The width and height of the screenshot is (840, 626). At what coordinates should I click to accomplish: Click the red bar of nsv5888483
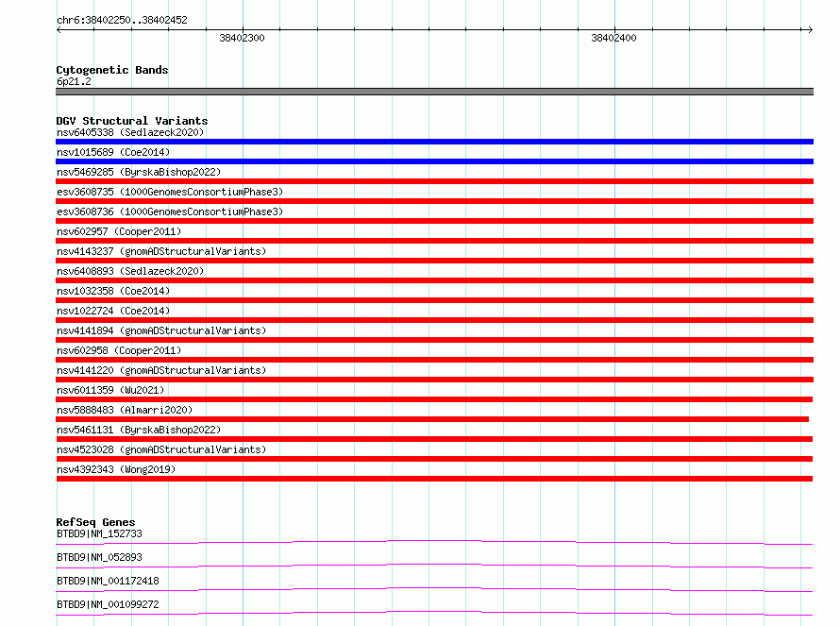[x=432, y=419]
